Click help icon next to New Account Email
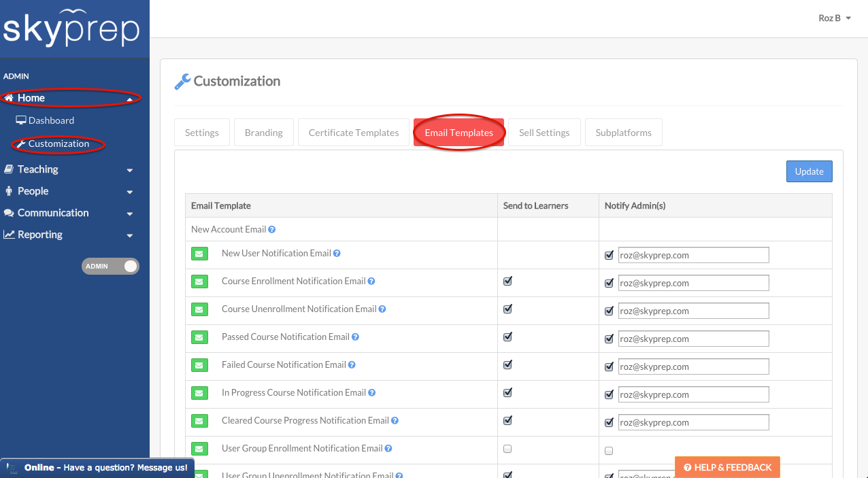 pos(272,230)
